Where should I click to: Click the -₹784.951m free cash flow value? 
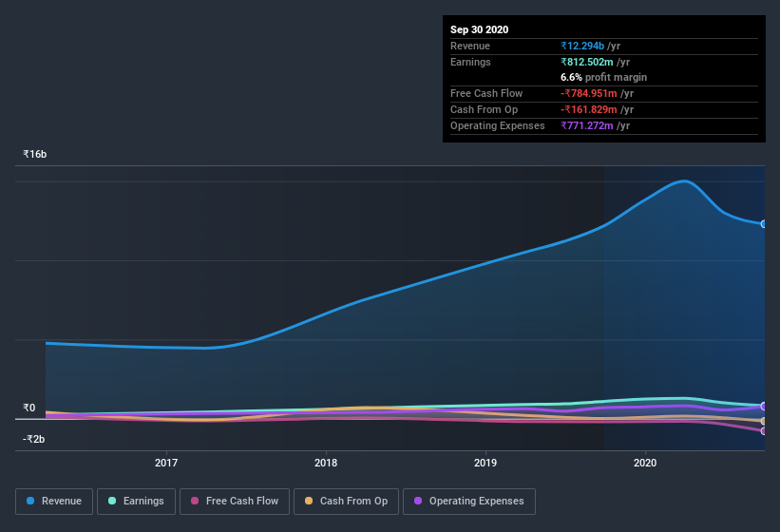click(589, 93)
